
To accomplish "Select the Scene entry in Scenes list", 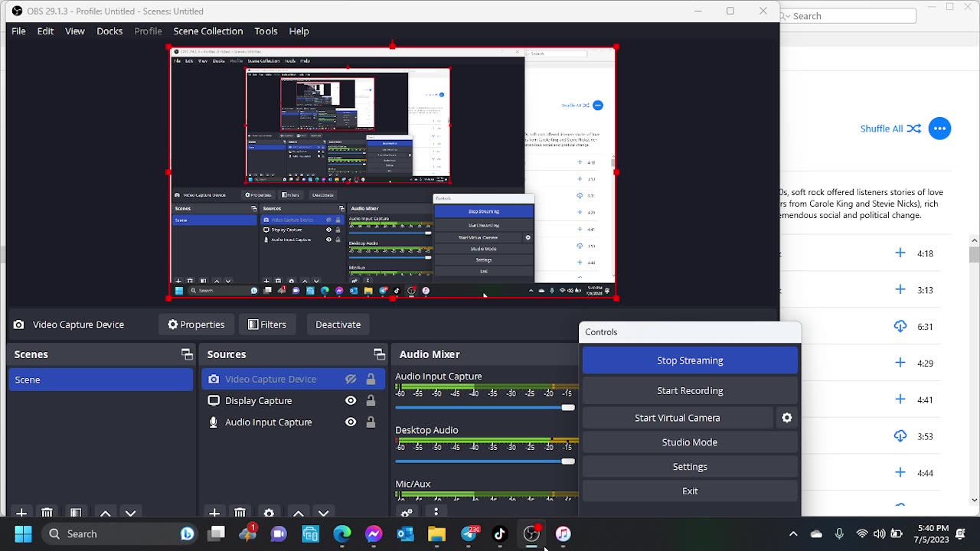I will pyautogui.click(x=101, y=380).
